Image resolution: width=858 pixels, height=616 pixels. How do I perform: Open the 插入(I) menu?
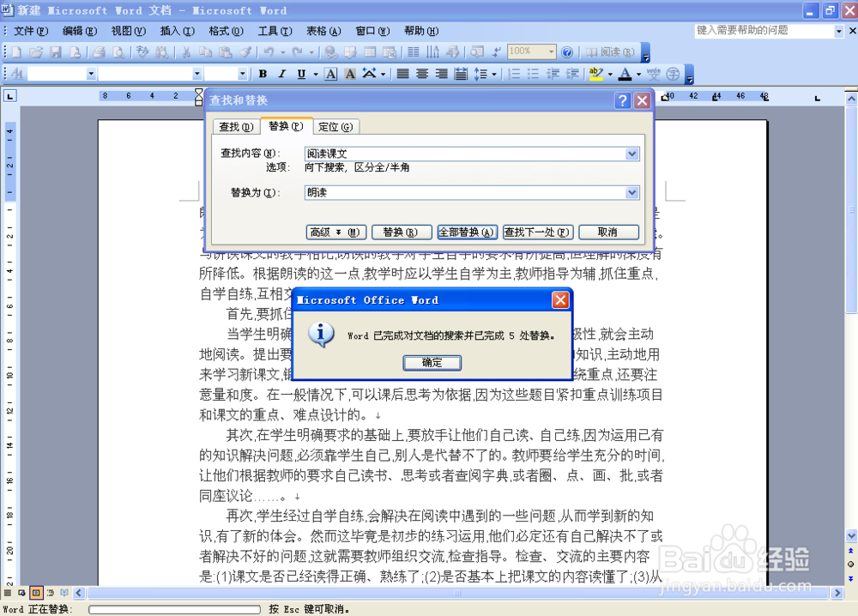click(177, 31)
